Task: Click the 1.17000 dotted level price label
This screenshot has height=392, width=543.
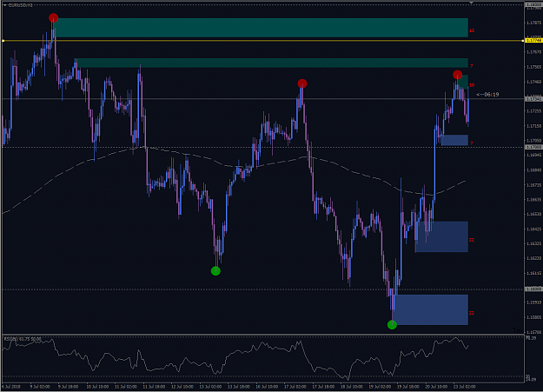Action: [x=533, y=147]
